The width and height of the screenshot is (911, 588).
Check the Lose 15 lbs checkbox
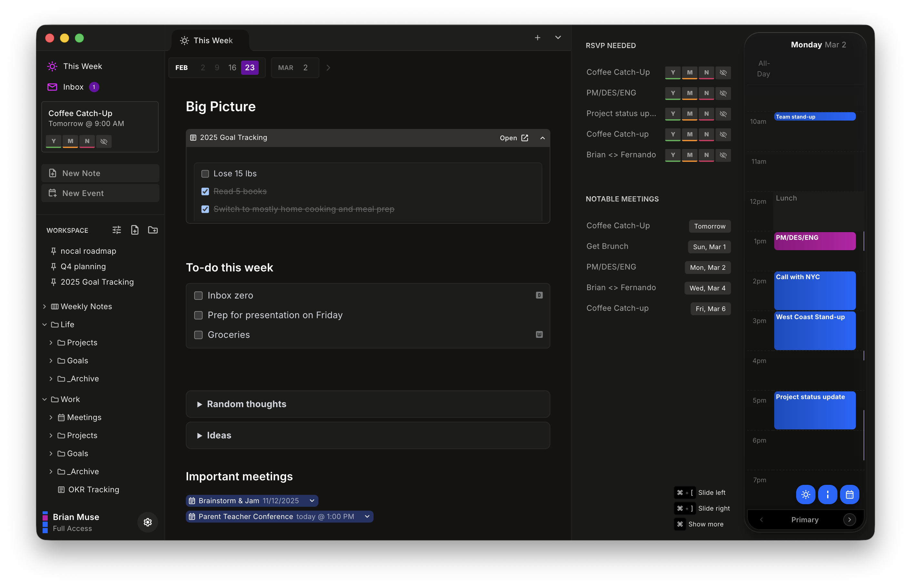tap(205, 173)
